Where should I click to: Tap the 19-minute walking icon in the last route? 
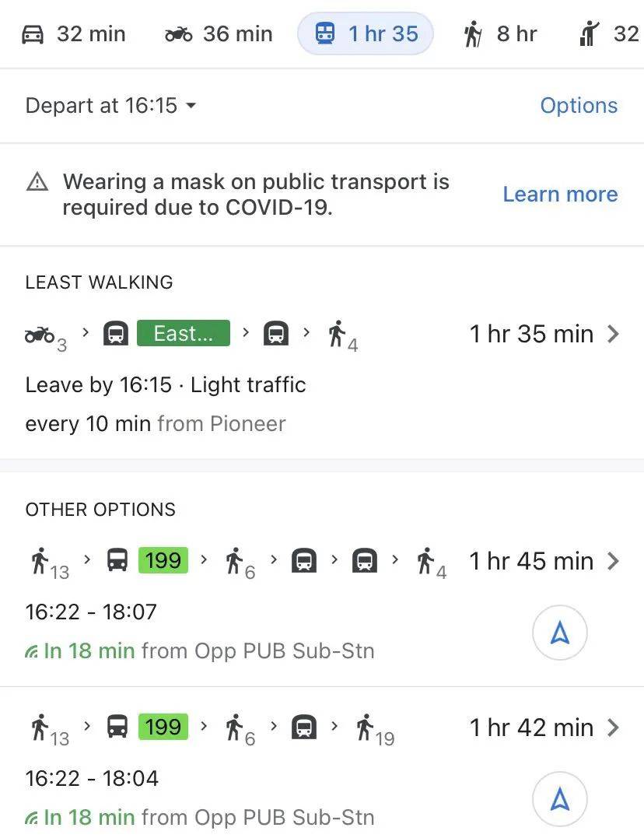coord(366,728)
